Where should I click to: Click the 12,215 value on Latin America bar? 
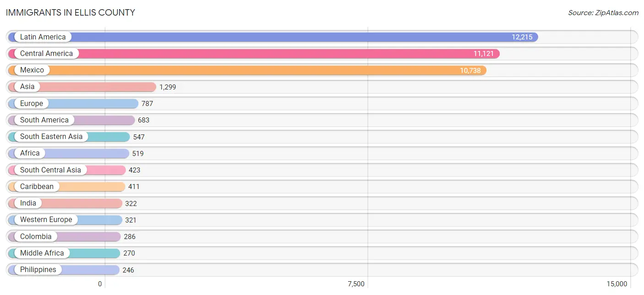522,37
